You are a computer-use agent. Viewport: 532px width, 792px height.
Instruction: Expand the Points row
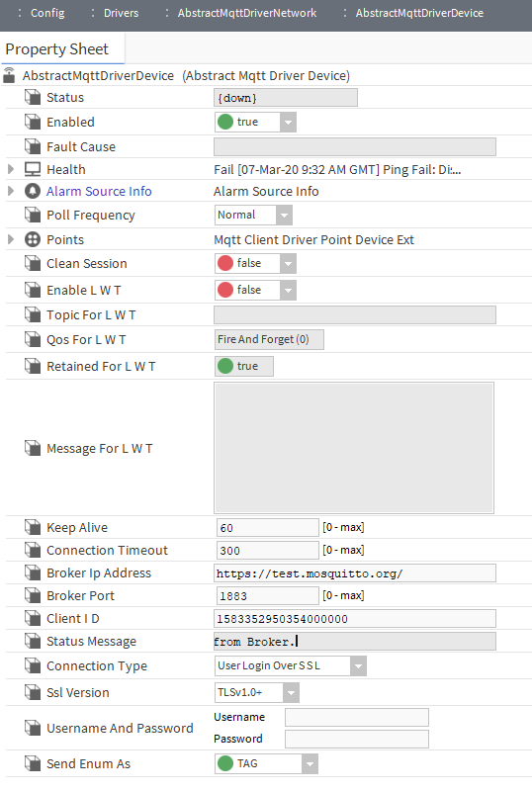(x=11, y=239)
